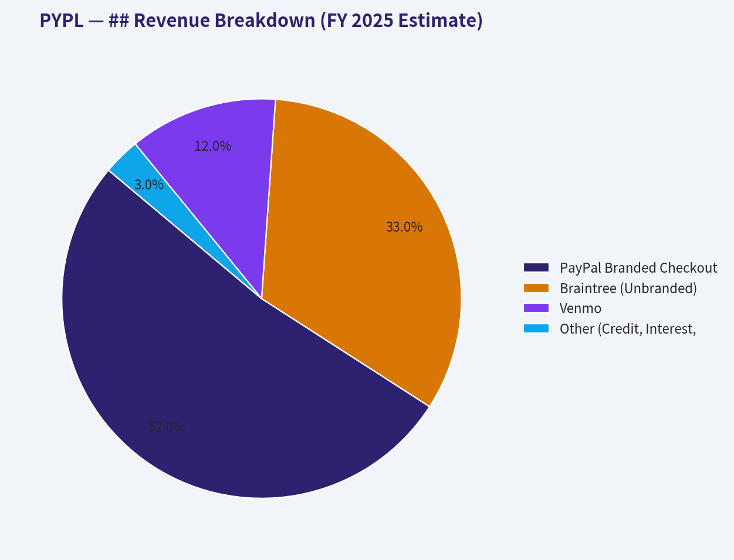Click the PayPal Branded Checkout legend swatch
Viewport: 734px width, 560px height.
point(536,267)
